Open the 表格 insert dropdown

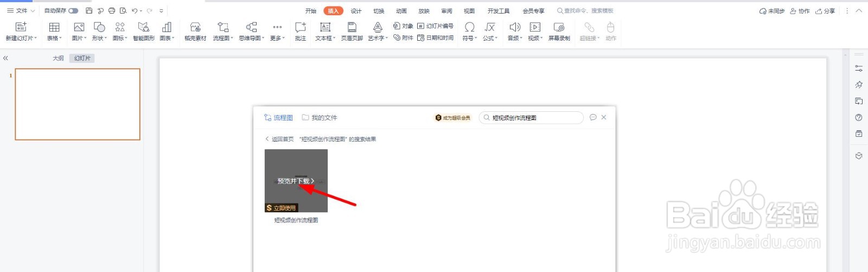tap(54, 31)
